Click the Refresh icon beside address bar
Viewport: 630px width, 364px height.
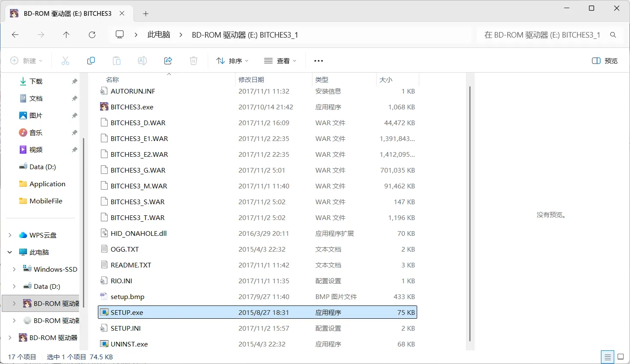pyautogui.click(x=92, y=35)
